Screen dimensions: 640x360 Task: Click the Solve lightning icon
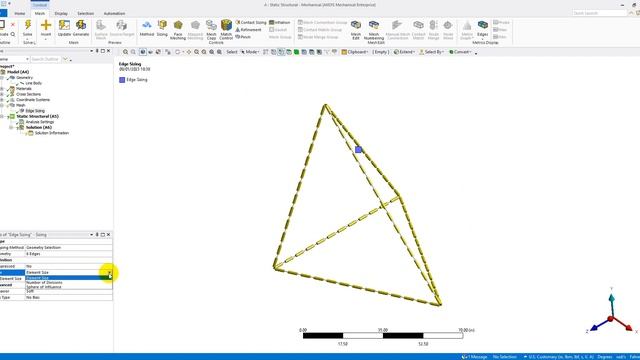(x=28, y=25)
